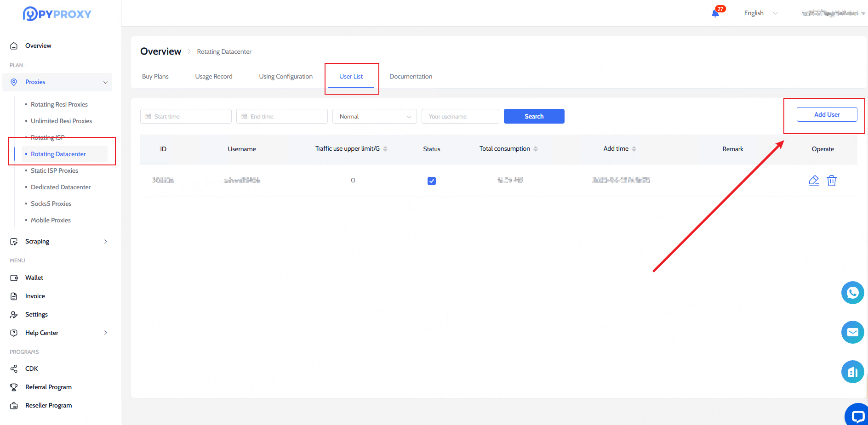
Task: Click the Your username input field
Action: pyautogui.click(x=460, y=117)
